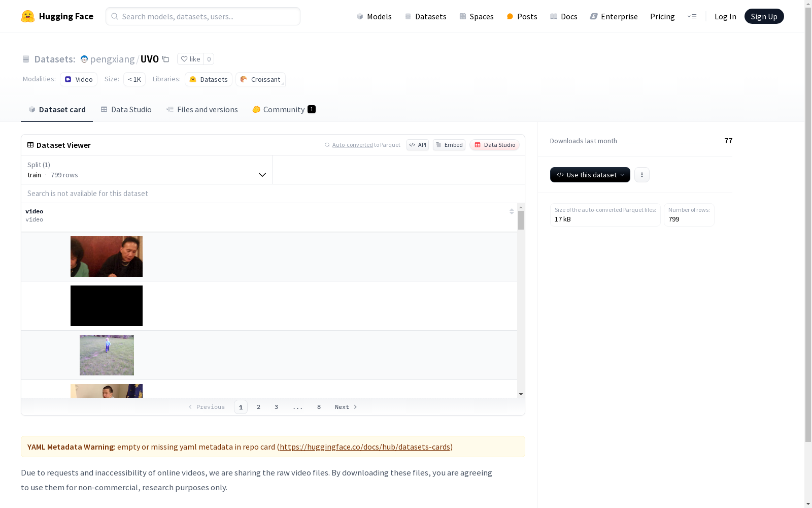This screenshot has height=508, width=812.
Task: Open the Embed button in Dataset Viewer
Action: (x=449, y=145)
